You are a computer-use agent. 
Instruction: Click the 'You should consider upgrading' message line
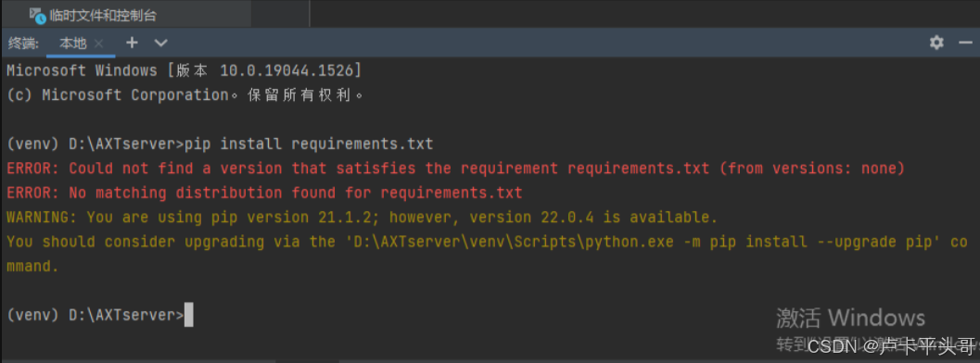tap(487, 242)
